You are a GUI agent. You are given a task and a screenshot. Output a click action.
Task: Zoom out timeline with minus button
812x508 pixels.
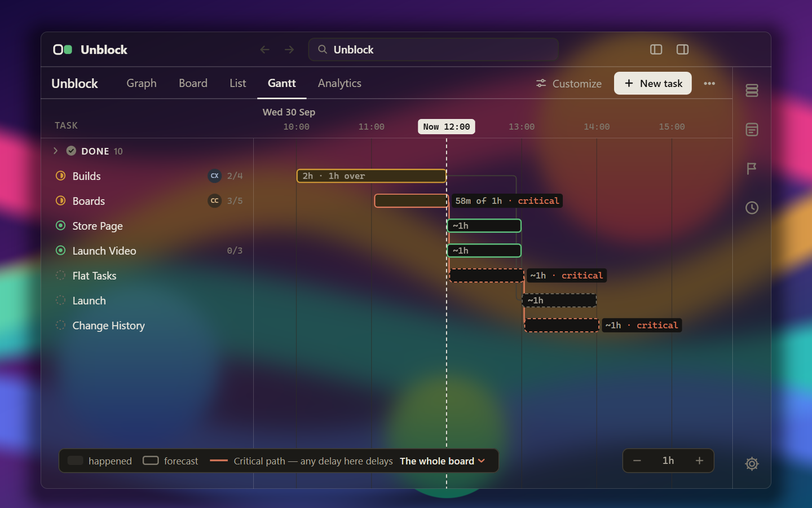coord(637,461)
